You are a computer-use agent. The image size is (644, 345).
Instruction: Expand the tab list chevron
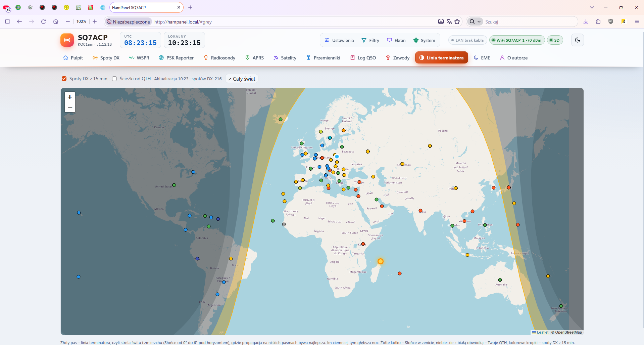[592, 7]
